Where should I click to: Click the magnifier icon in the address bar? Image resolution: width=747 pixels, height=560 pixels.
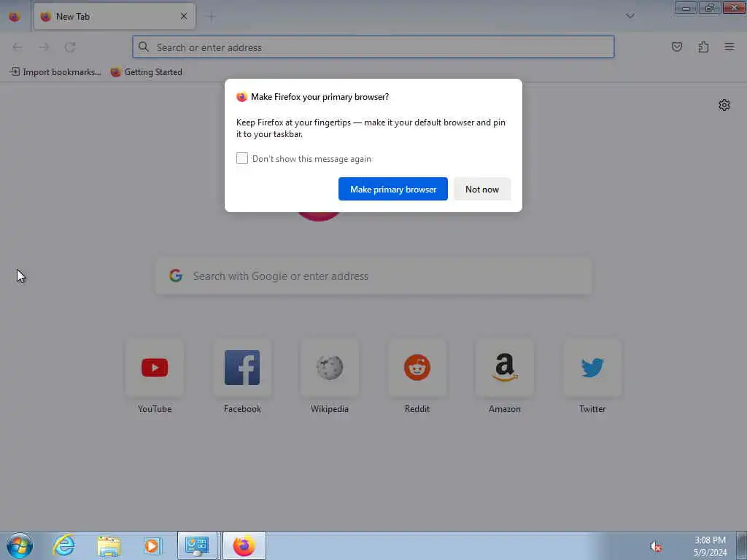click(144, 47)
